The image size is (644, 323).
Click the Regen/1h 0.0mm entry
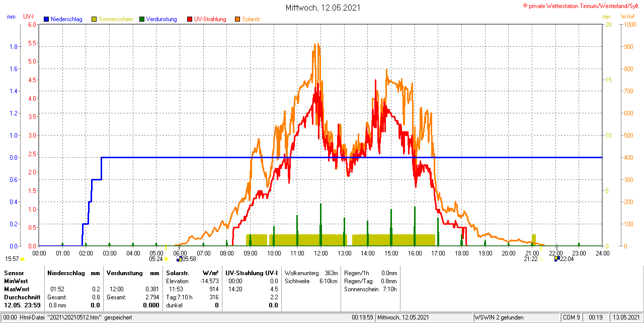pyautogui.click(x=371, y=273)
